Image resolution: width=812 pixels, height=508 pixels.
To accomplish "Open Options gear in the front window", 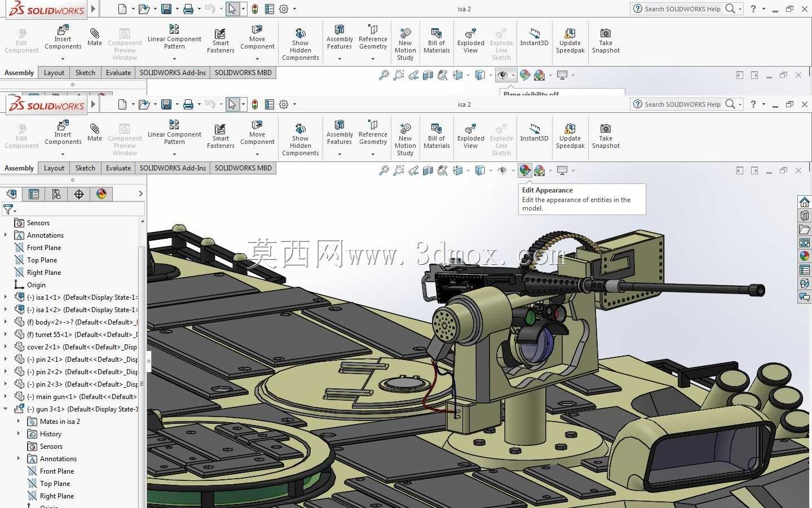I will coord(284,104).
